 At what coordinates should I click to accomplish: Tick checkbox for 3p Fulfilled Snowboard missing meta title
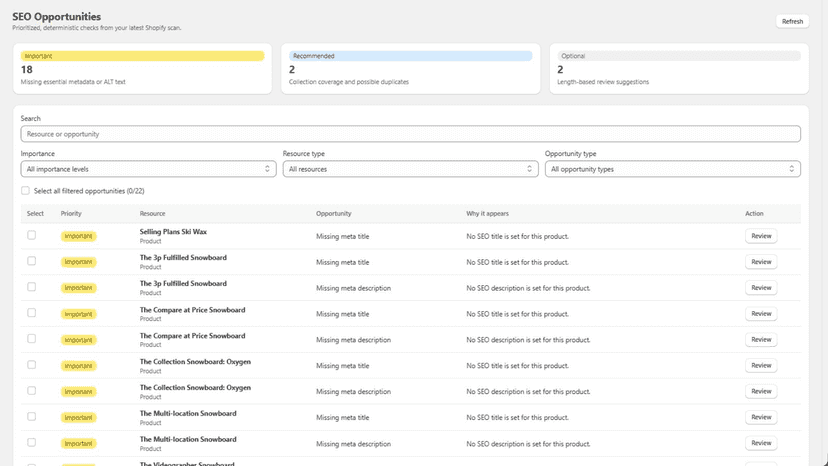(32, 261)
